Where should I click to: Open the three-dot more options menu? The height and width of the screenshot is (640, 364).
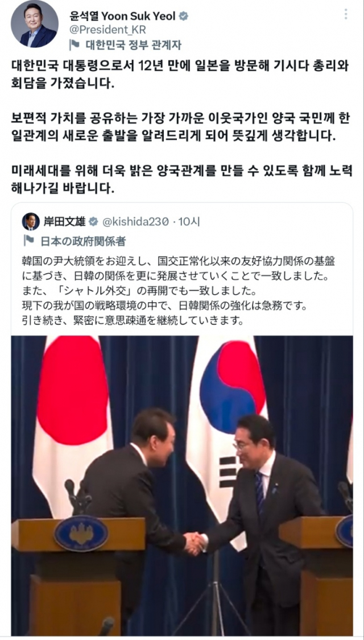click(x=346, y=14)
